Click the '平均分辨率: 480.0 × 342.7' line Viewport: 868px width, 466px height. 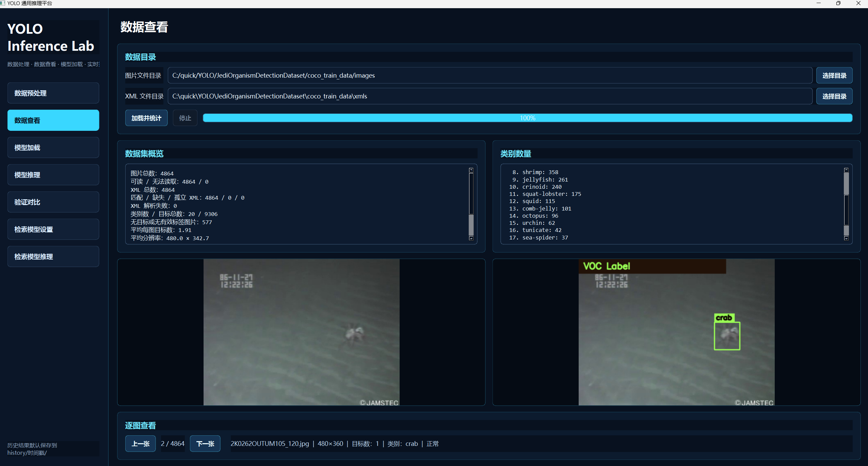point(170,238)
